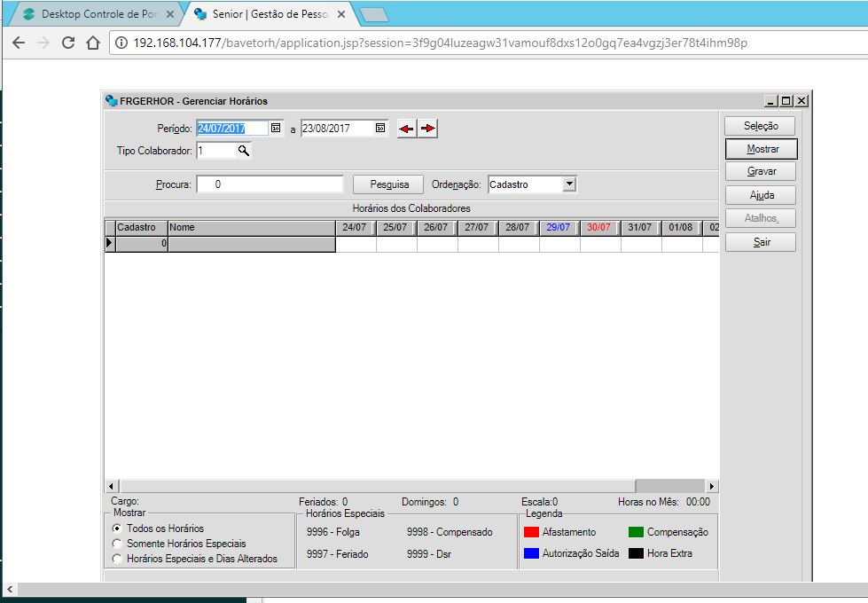This screenshot has height=603, width=868.
Task: Click the browser home icon
Action: [x=92, y=43]
